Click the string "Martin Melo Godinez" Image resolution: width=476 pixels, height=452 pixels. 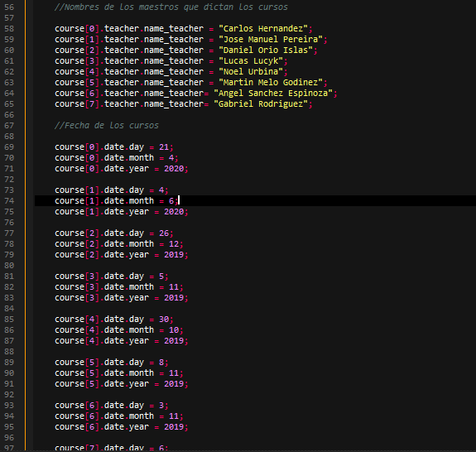tap(271, 83)
